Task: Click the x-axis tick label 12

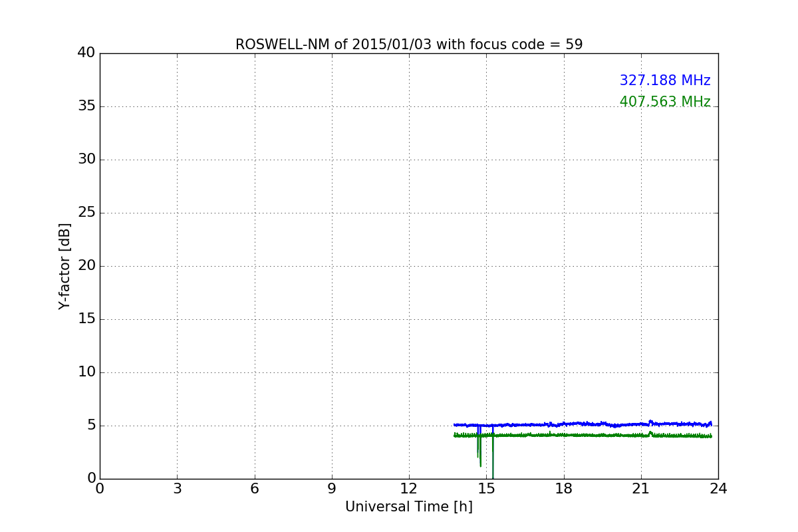Action: pyautogui.click(x=409, y=489)
